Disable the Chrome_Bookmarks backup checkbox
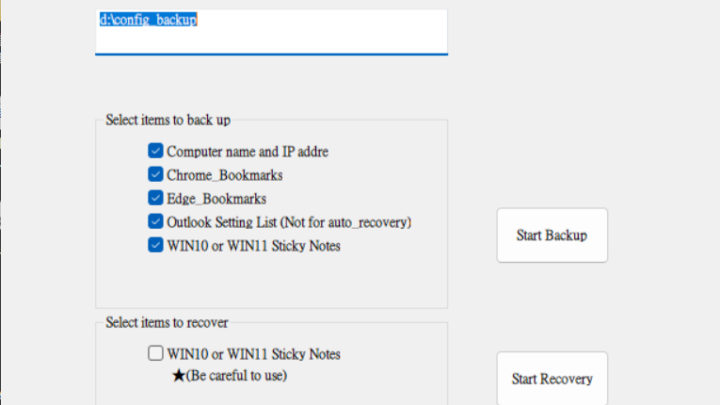 (x=155, y=175)
